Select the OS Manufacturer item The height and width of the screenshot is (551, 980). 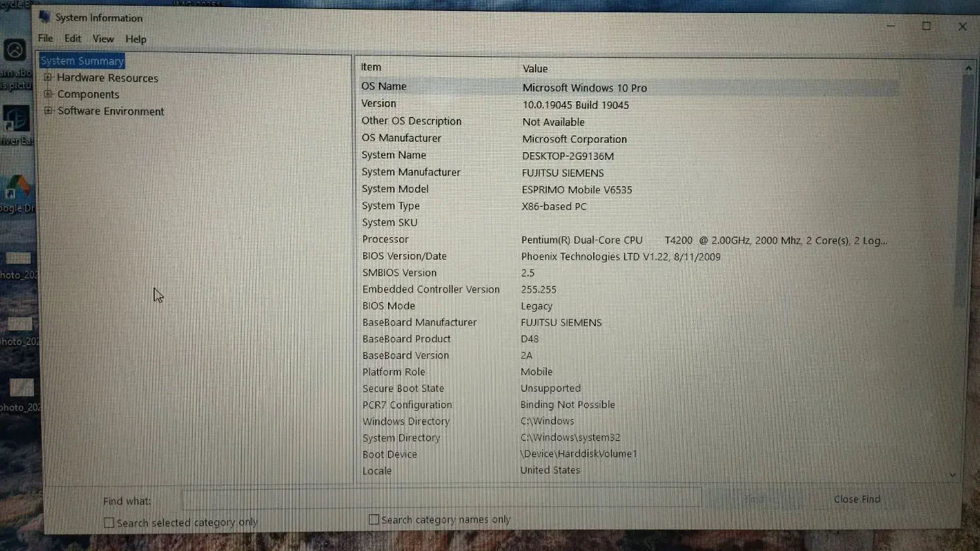pos(402,138)
